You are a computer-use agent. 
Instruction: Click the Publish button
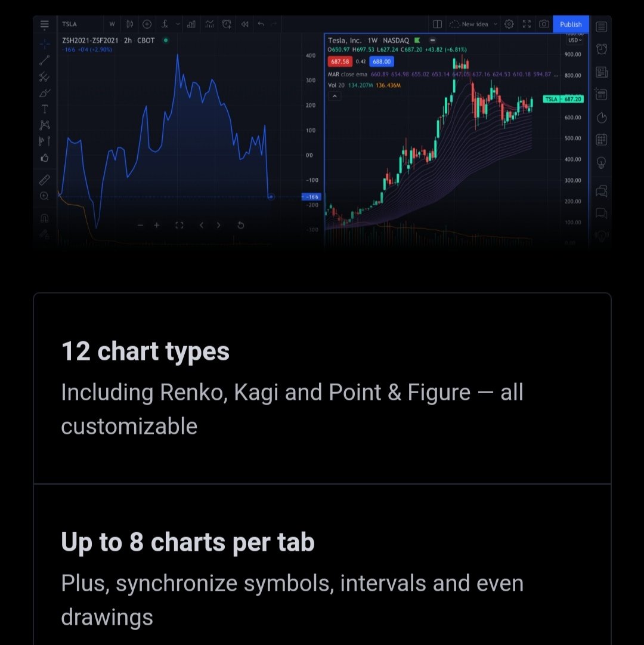pos(571,24)
